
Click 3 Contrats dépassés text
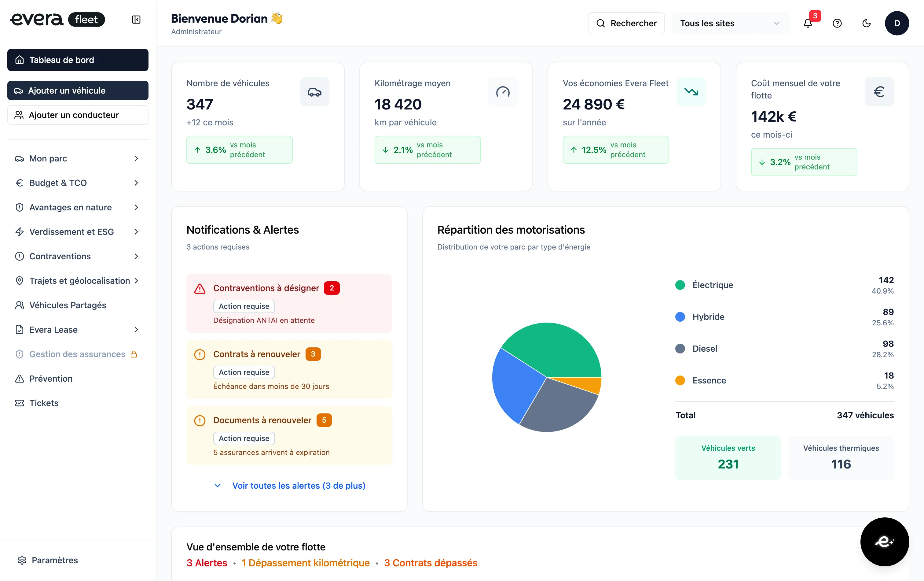tap(431, 563)
